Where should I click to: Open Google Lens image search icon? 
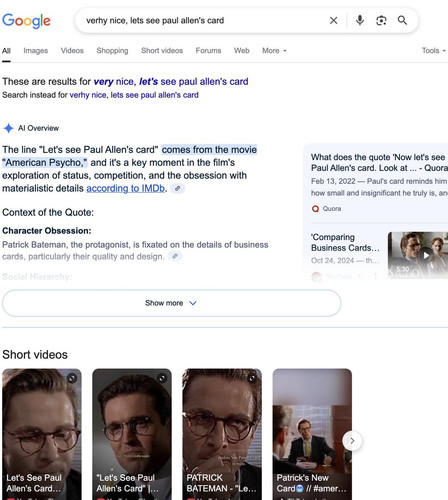click(381, 21)
